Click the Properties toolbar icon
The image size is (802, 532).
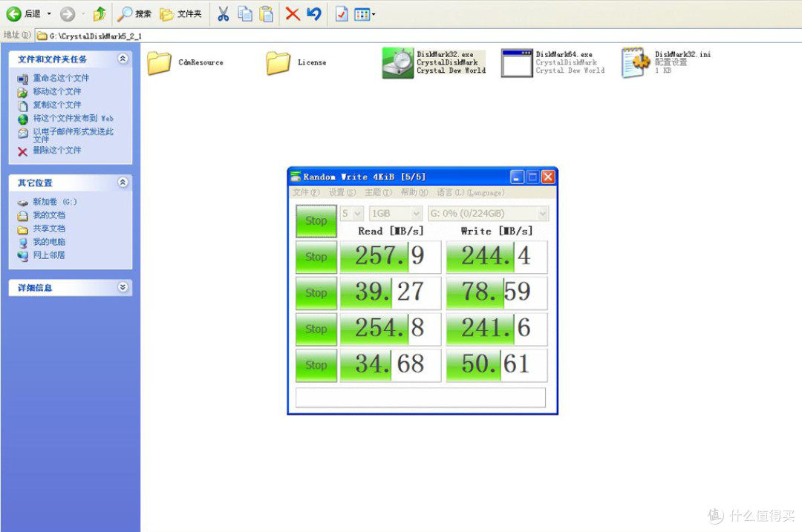pos(342,14)
